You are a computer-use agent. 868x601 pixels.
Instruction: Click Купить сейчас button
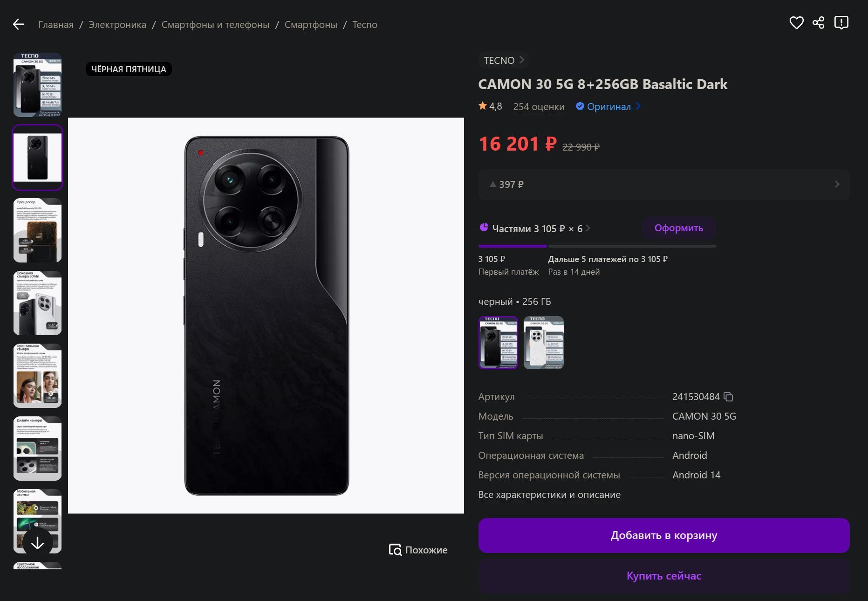coord(663,576)
